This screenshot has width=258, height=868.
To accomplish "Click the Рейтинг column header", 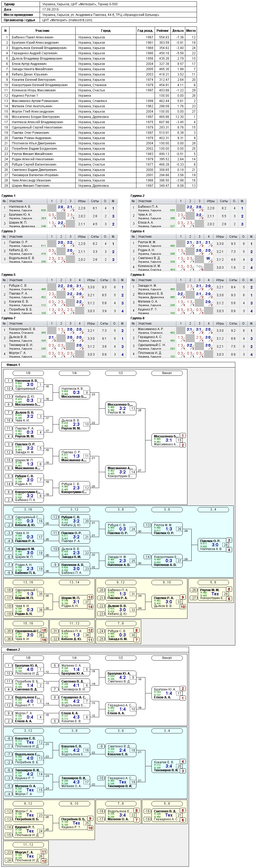I will (x=163, y=31).
